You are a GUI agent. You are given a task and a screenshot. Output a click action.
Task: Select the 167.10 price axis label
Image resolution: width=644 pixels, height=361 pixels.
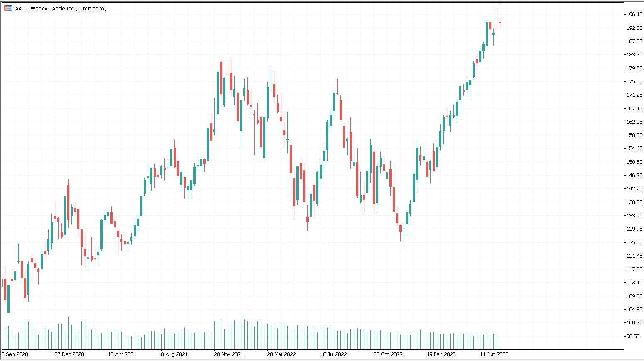coord(634,108)
